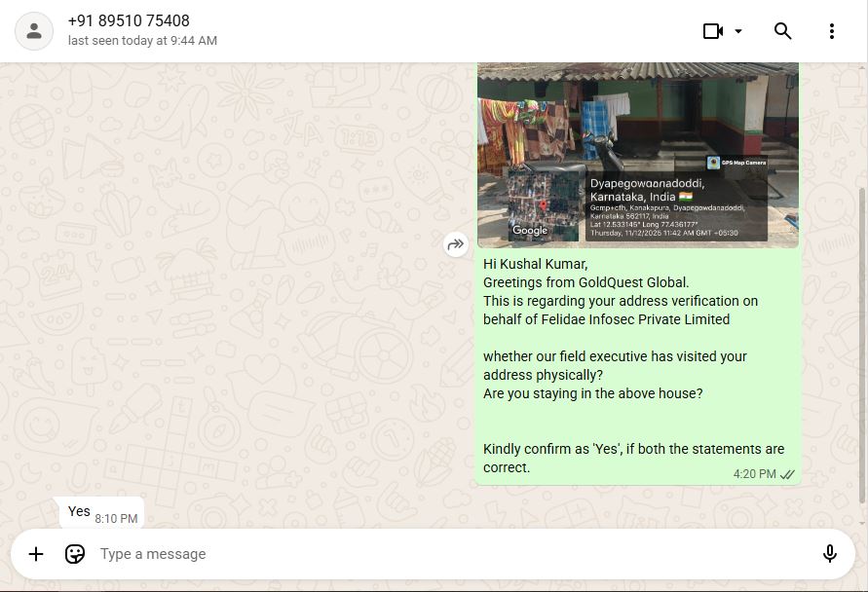Click the plus attach button
Screen dimensions: 868x592
coord(36,554)
